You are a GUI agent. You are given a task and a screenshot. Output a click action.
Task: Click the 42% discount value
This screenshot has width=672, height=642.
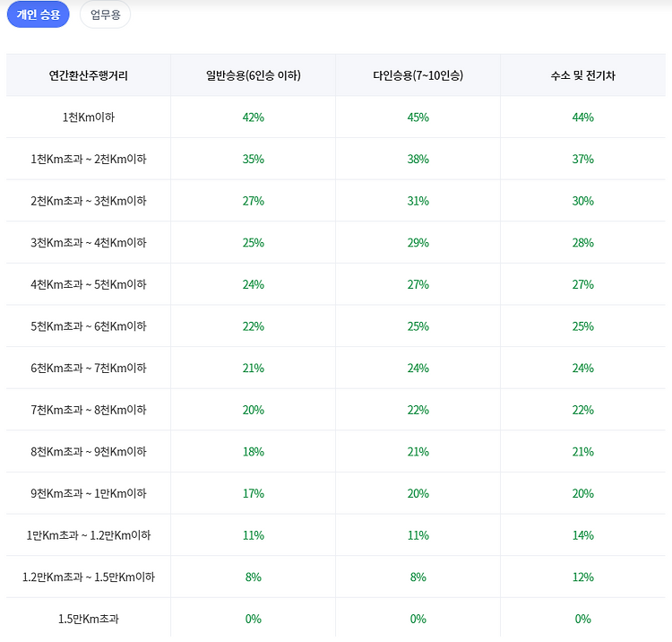click(x=253, y=117)
